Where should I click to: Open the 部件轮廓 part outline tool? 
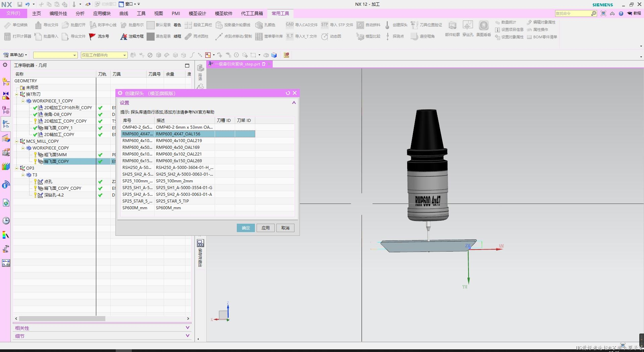[x=452, y=29]
